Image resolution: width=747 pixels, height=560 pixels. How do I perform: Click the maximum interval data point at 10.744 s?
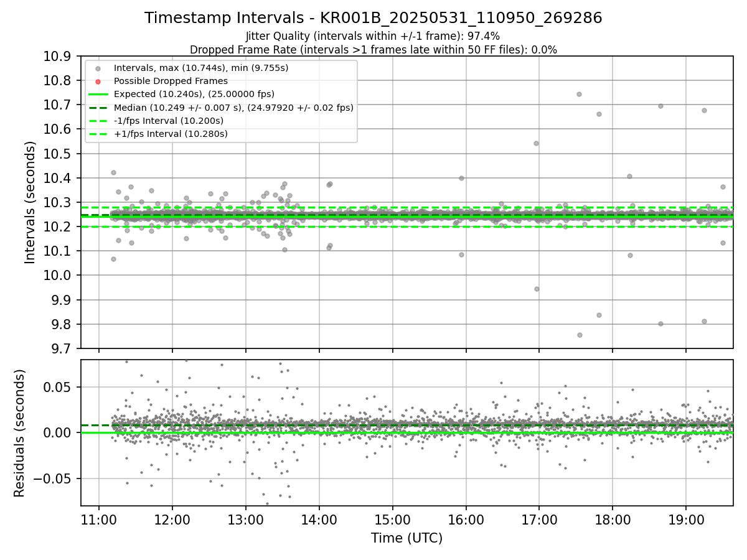pyautogui.click(x=579, y=94)
